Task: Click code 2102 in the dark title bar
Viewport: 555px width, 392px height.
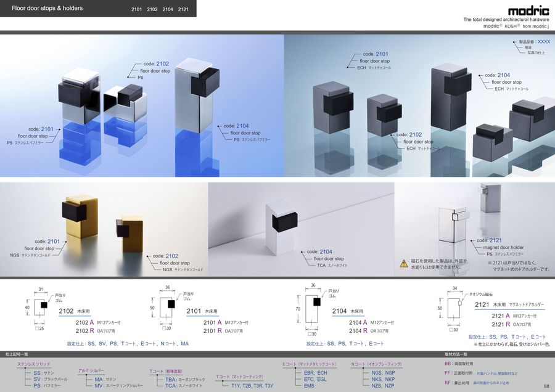Action: (x=152, y=9)
